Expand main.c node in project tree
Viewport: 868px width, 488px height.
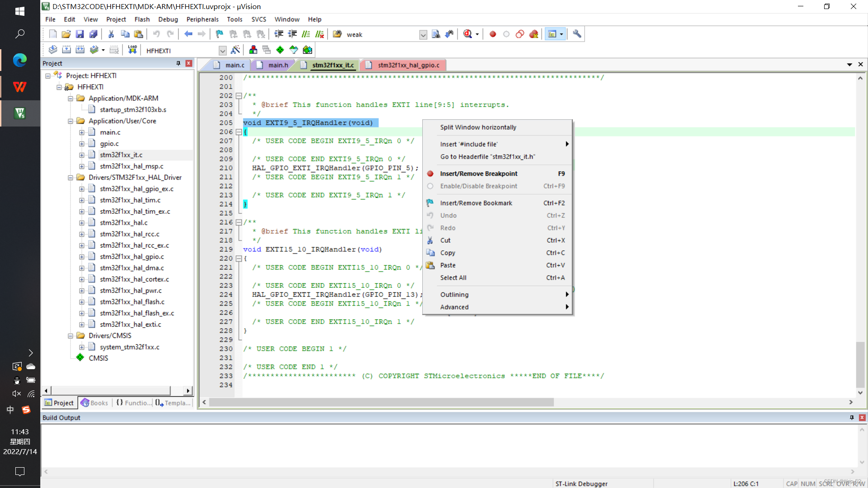click(x=82, y=132)
